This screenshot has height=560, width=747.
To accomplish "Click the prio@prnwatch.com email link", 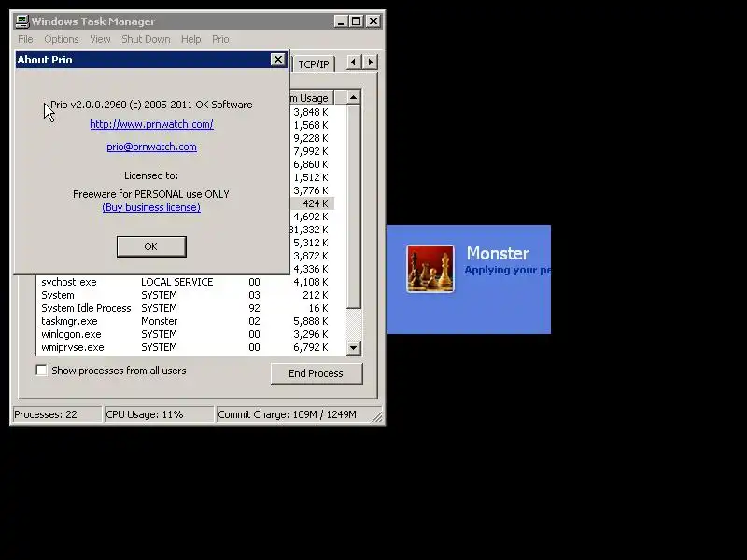I will tap(151, 147).
